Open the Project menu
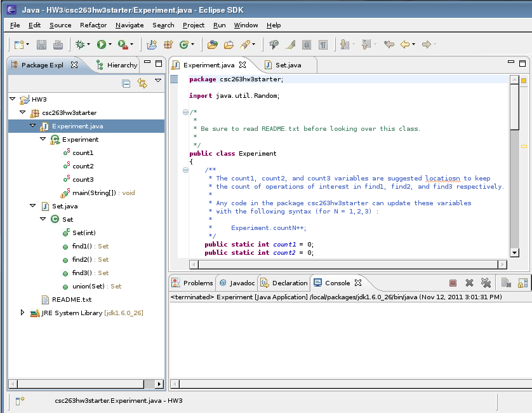Viewport: 532px width, 413px height. pos(194,25)
